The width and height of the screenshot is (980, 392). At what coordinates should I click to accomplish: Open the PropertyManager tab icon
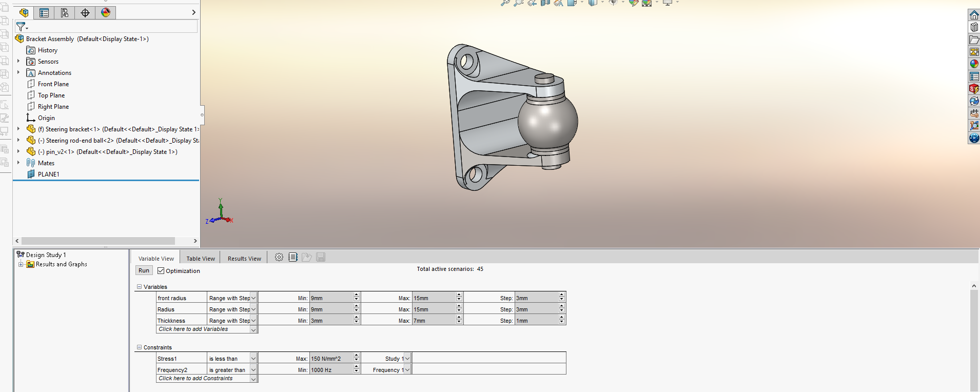[44, 13]
